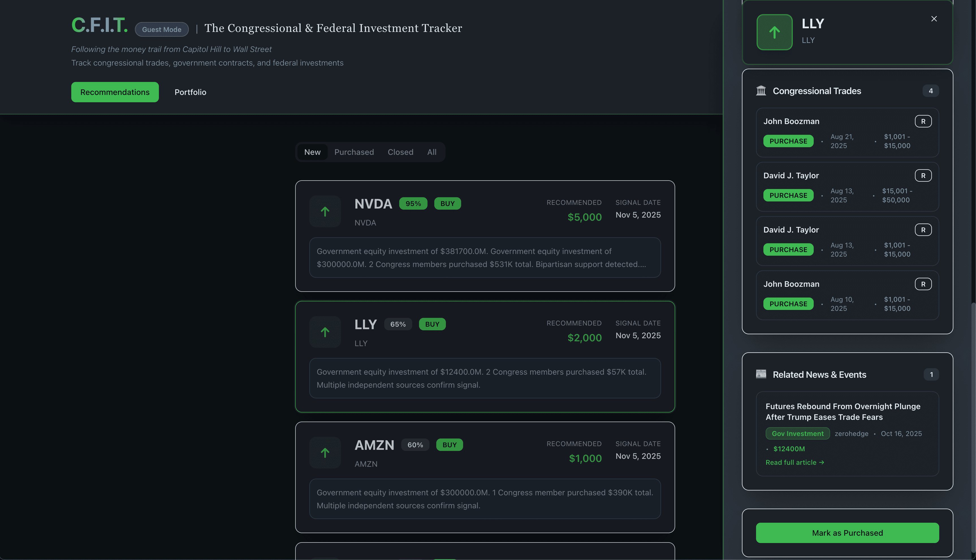Open the Recommendations tab
The width and height of the screenshot is (976, 560).
click(x=115, y=92)
